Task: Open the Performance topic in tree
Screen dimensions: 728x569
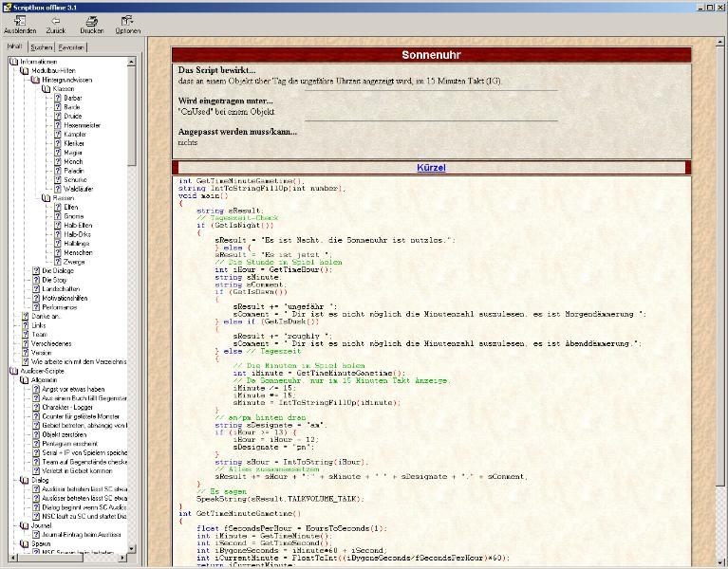Action: [x=59, y=306]
